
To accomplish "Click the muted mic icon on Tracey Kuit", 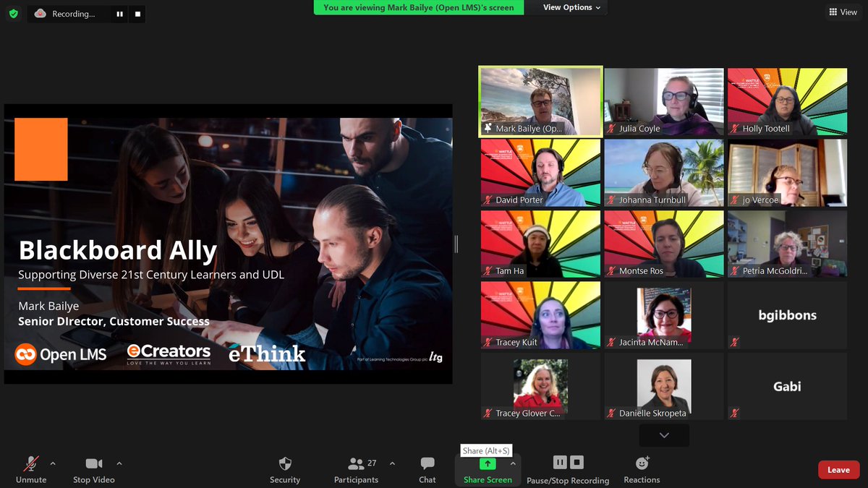I will pos(488,343).
